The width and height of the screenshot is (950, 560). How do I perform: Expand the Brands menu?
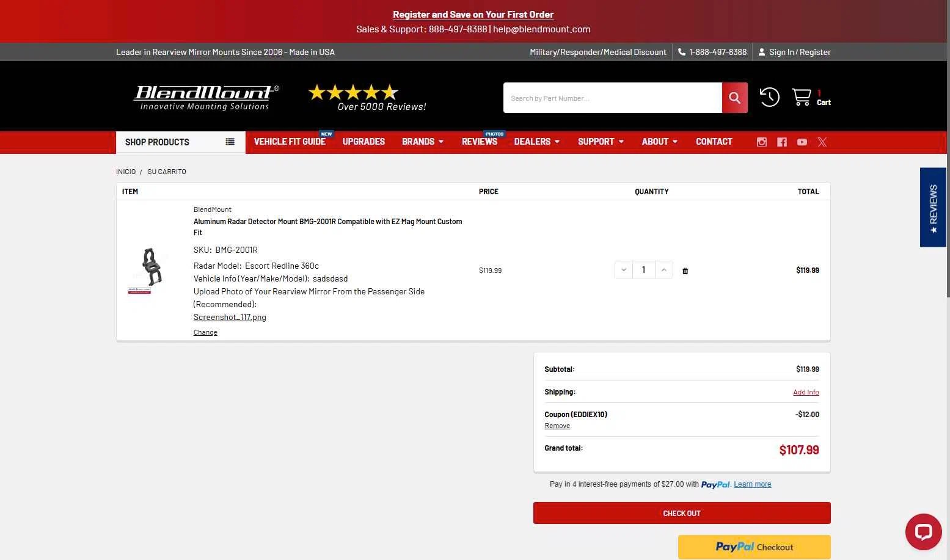[423, 142]
